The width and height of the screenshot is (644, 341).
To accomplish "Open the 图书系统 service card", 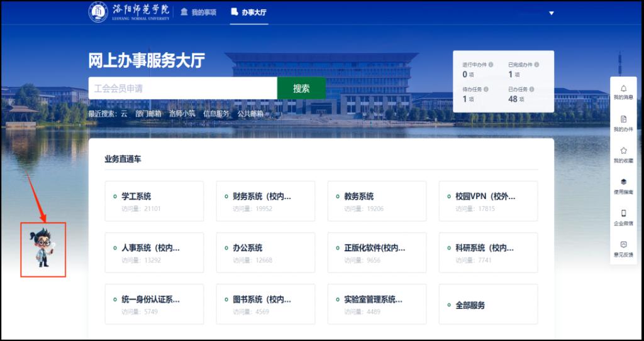I will tap(265, 305).
